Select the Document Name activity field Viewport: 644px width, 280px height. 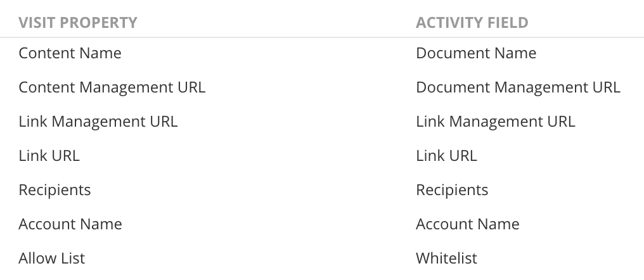pos(476,53)
